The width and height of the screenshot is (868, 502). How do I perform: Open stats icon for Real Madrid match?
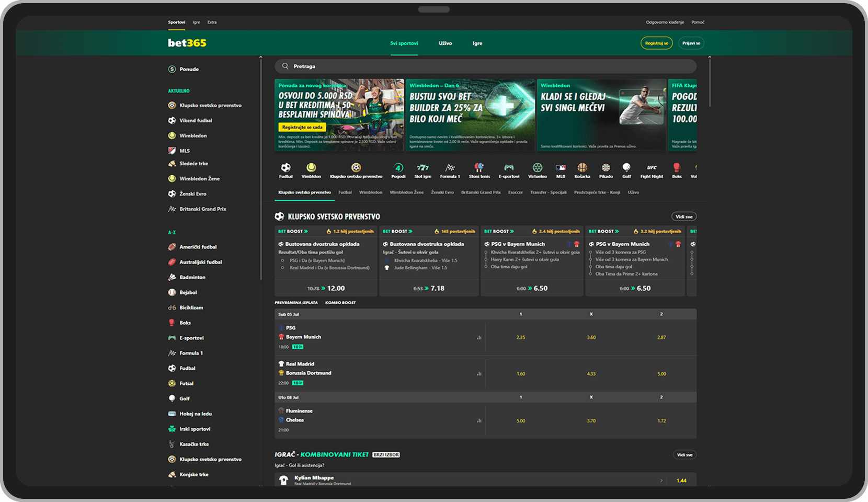tap(479, 373)
